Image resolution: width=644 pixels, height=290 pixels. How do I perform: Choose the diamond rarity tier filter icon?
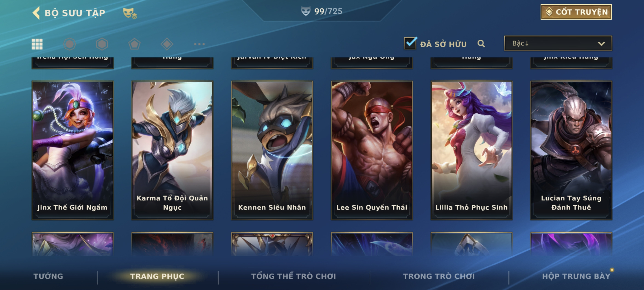click(x=167, y=44)
